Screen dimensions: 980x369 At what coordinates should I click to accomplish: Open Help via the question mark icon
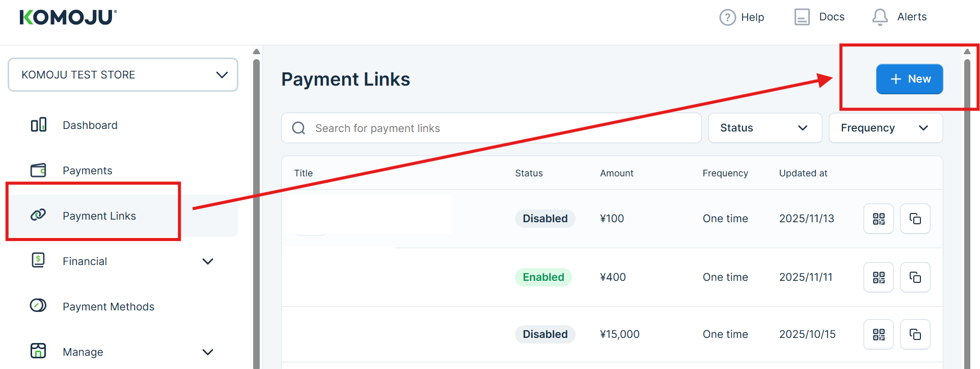click(x=727, y=17)
